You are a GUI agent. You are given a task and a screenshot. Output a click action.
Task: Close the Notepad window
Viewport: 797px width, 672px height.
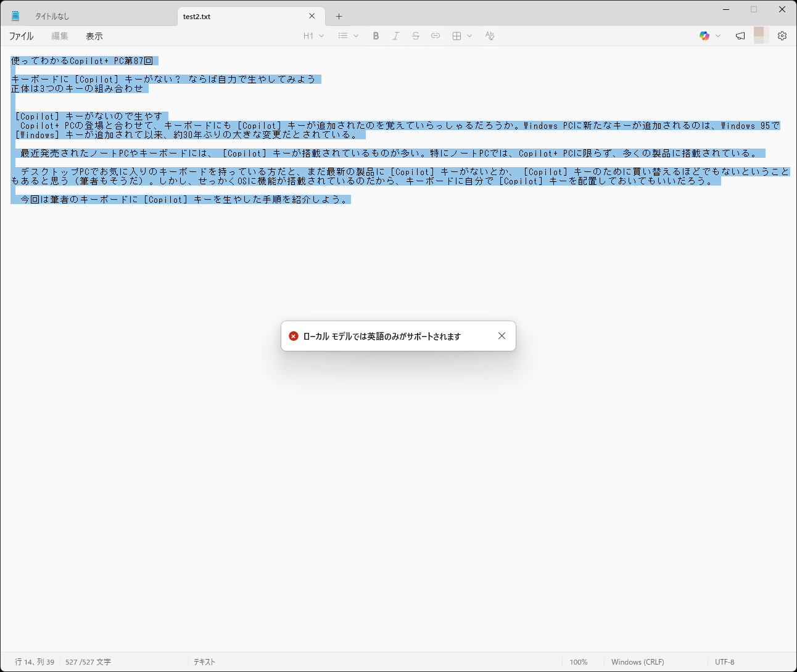pyautogui.click(x=782, y=9)
